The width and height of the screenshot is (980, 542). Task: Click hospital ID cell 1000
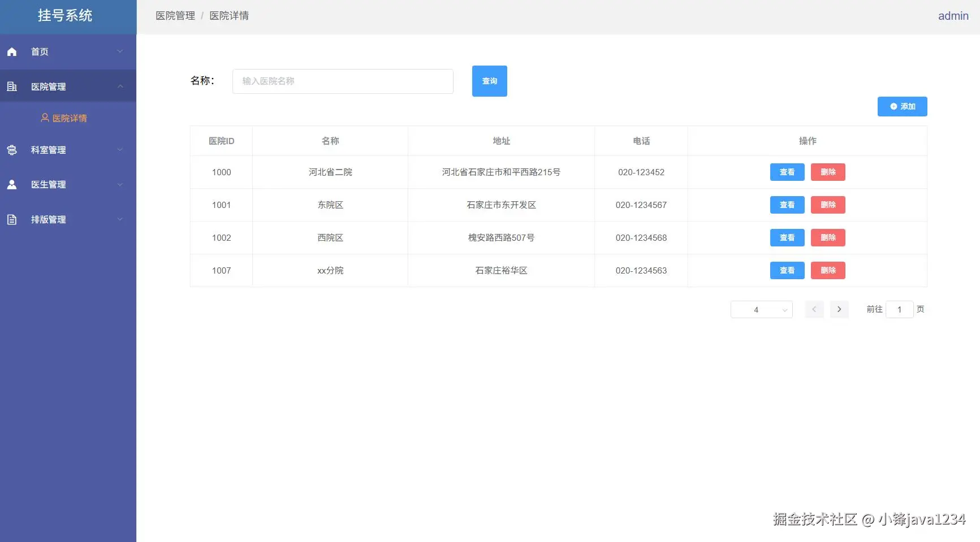tap(222, 172)
